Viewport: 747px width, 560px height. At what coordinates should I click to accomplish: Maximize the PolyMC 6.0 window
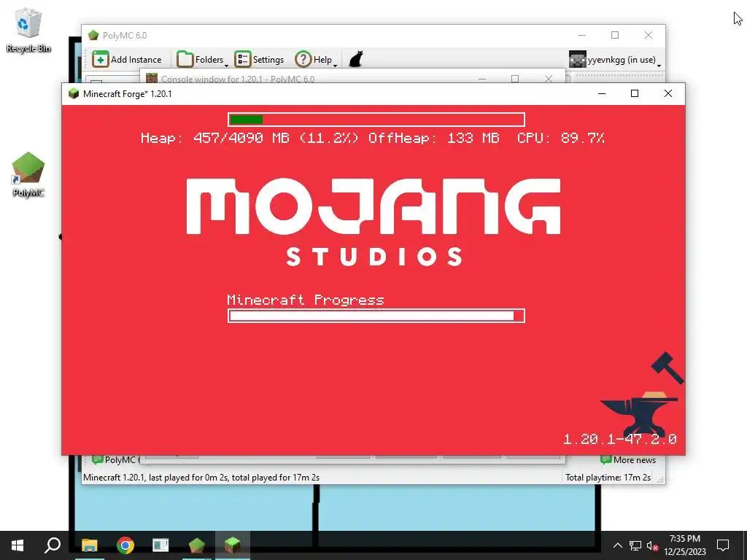coord(615,35)
